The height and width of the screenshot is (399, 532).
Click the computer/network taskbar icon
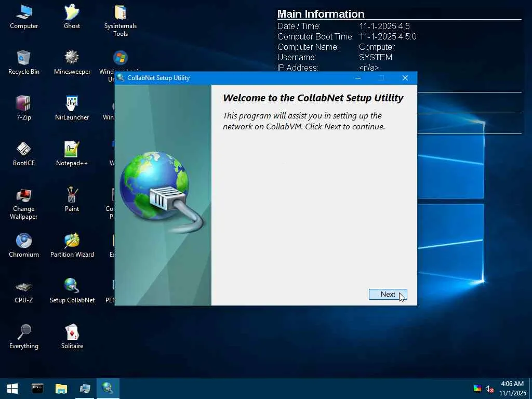(85, 389)
